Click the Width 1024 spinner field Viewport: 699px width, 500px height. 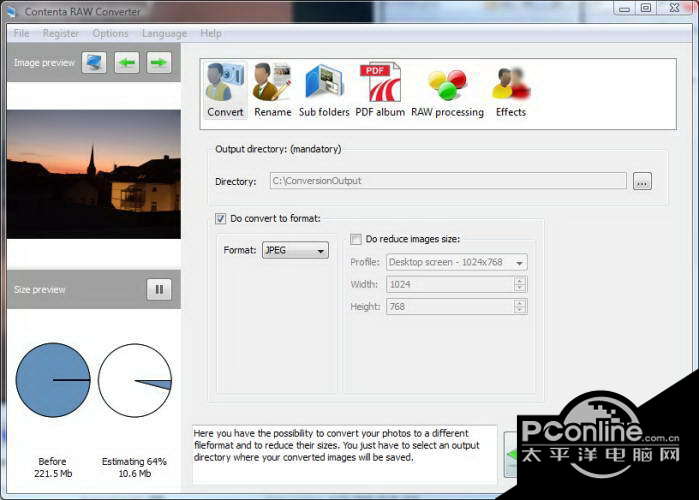(457, 284)
